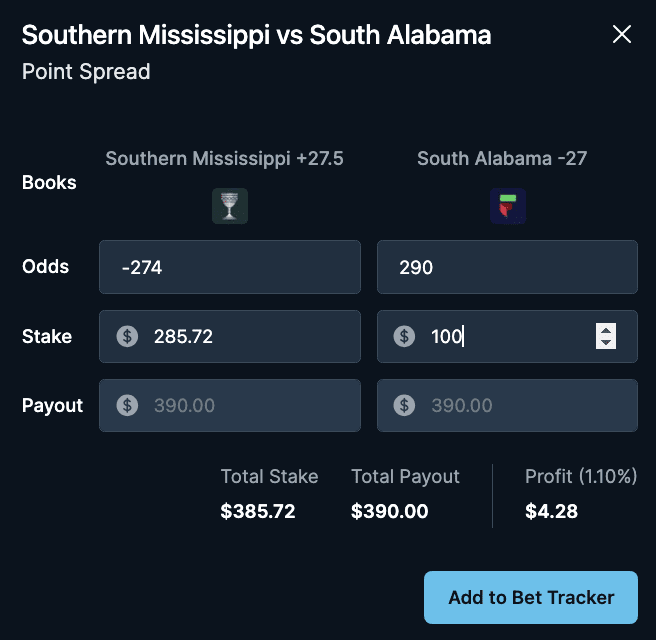The height and width of the screenshot is (640, 656).
Task: Click the dollar icon in the 285.72 stake field
Action: [127, 336]
